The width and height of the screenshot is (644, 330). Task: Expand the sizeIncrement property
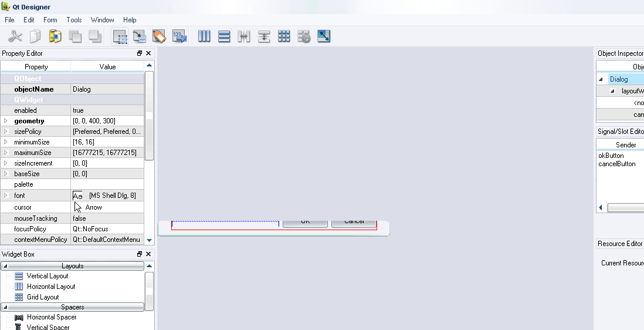click(x=6, y=163)
